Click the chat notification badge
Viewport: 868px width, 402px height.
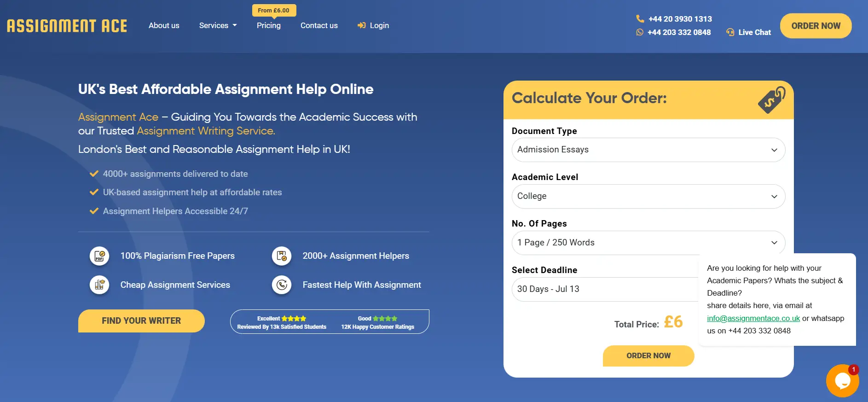pos(853,369)
